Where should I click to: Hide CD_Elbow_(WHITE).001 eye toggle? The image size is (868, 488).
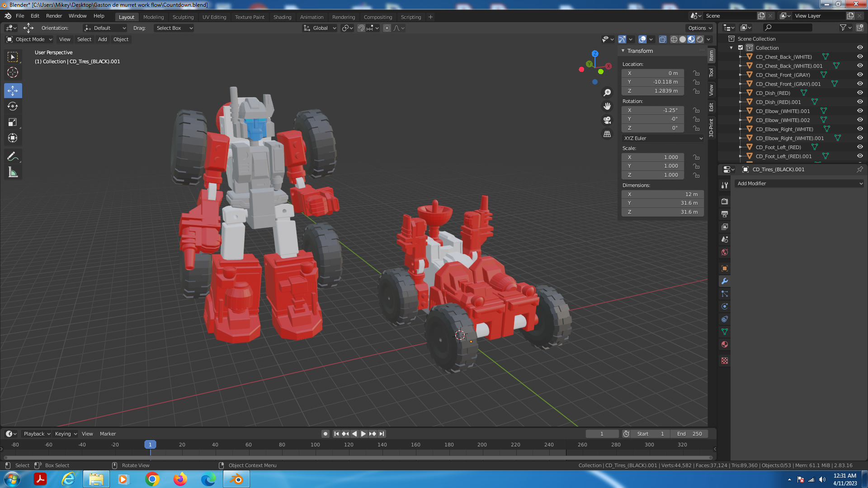[860, 111]
